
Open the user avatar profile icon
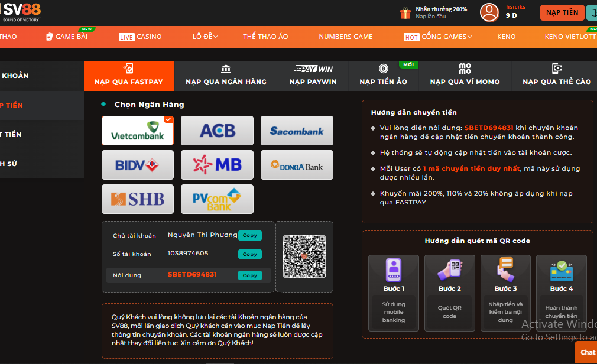(489, 12)
